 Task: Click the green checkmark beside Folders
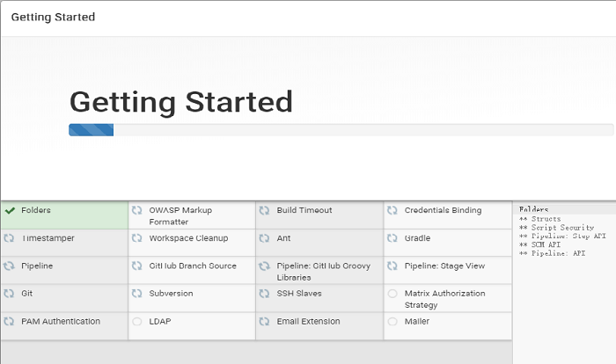pyautogui.click(x=10, y=211)
